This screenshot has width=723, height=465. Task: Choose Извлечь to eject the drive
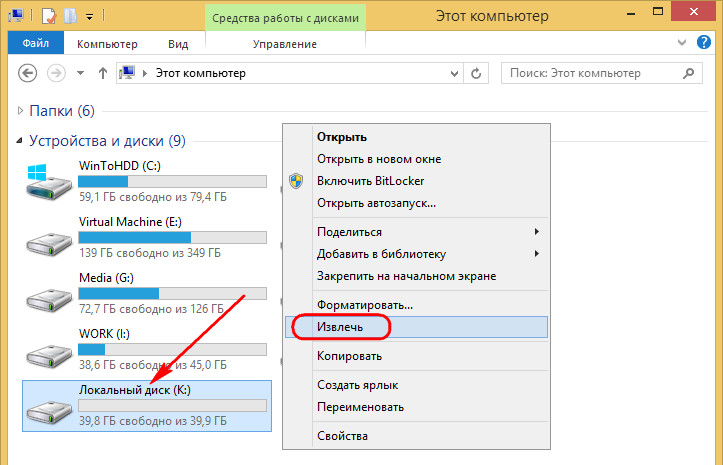(x=416, y=327)
